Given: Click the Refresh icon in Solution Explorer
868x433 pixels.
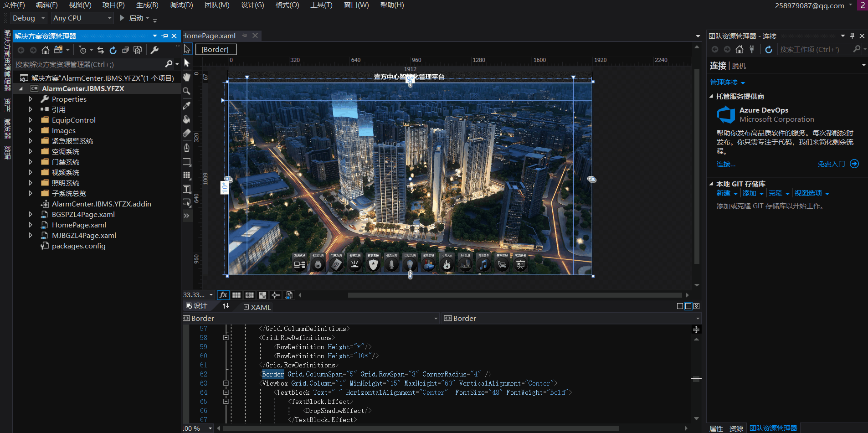Looking at the screenshot, I should click(113, 50).
